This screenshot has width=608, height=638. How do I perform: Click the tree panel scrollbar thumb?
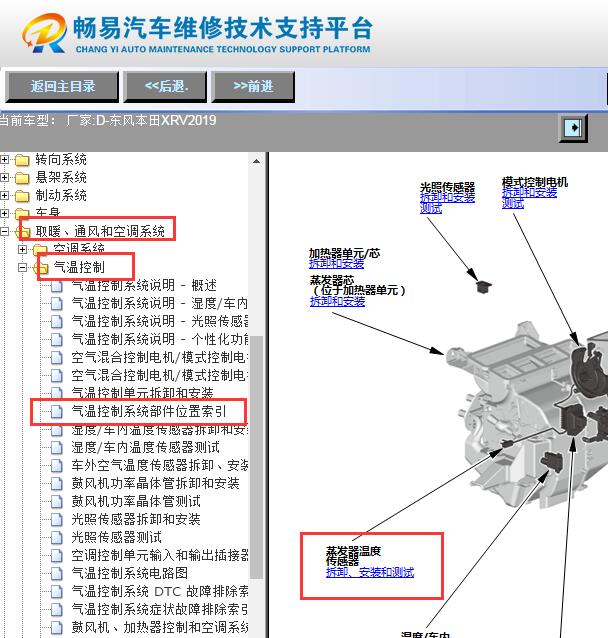click(256, 457)
